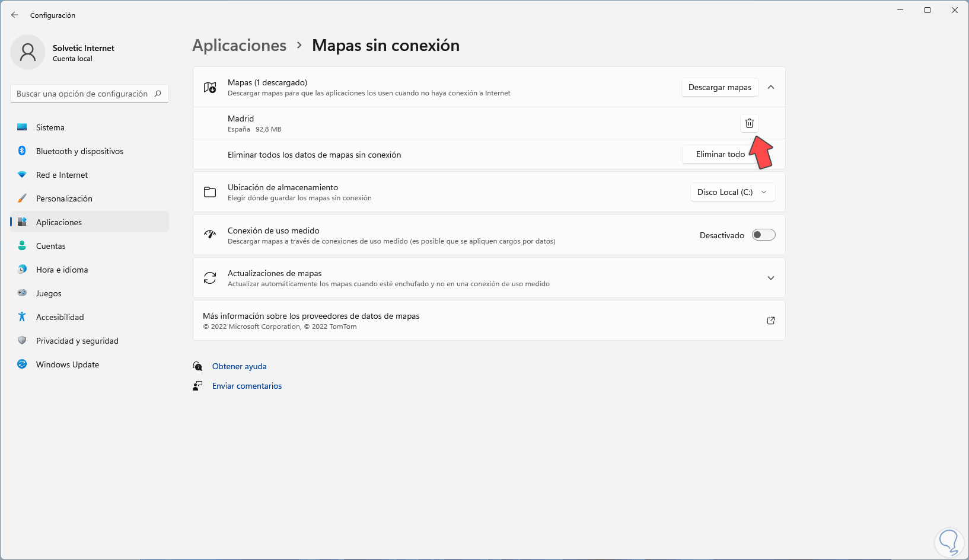This screenshot has height=560, width=969.
Task: Click the Descargar mapas button
Action: click(719, 87)
